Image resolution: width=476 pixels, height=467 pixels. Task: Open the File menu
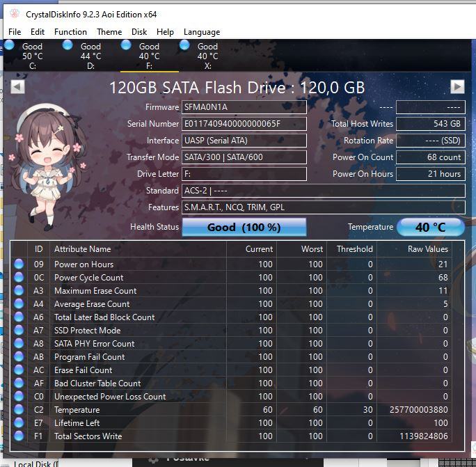coord(15,32)
